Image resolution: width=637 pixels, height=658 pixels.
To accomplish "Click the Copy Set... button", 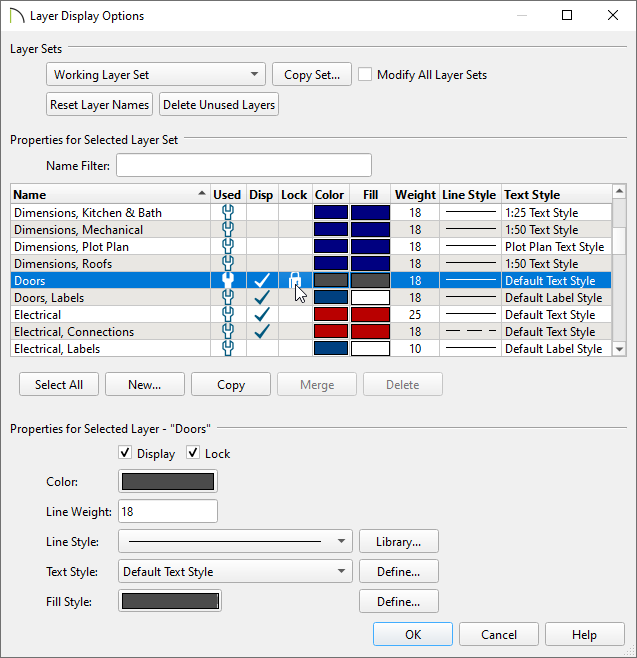I will (x=312, y=74).
